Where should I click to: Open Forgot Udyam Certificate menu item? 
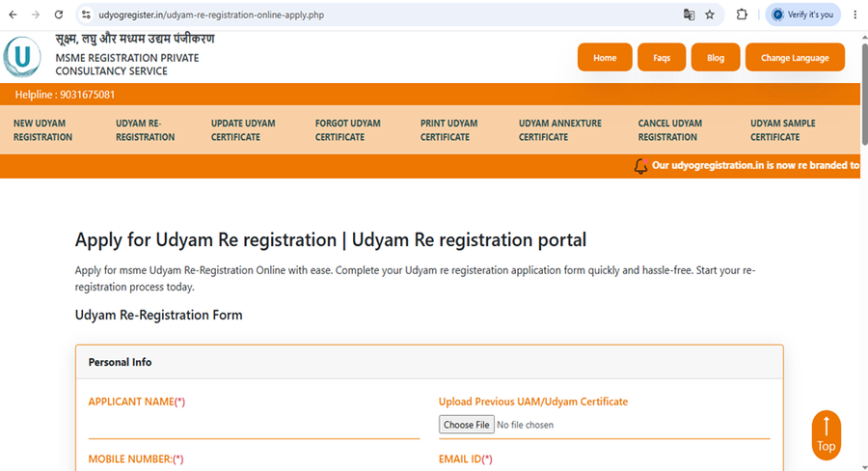coord(347,130)
